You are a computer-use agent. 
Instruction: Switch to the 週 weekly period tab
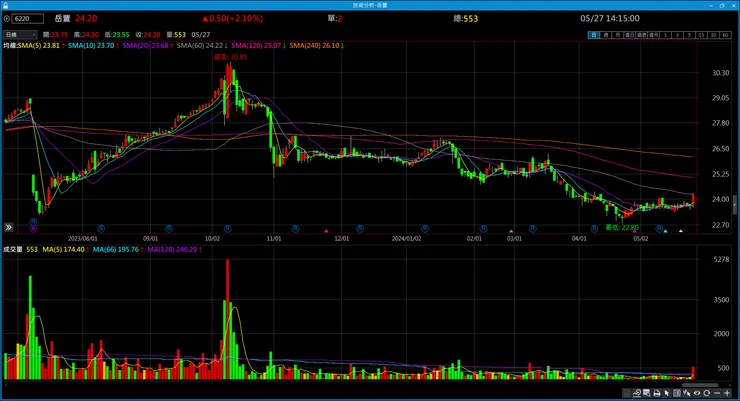[x=605, y=35]
